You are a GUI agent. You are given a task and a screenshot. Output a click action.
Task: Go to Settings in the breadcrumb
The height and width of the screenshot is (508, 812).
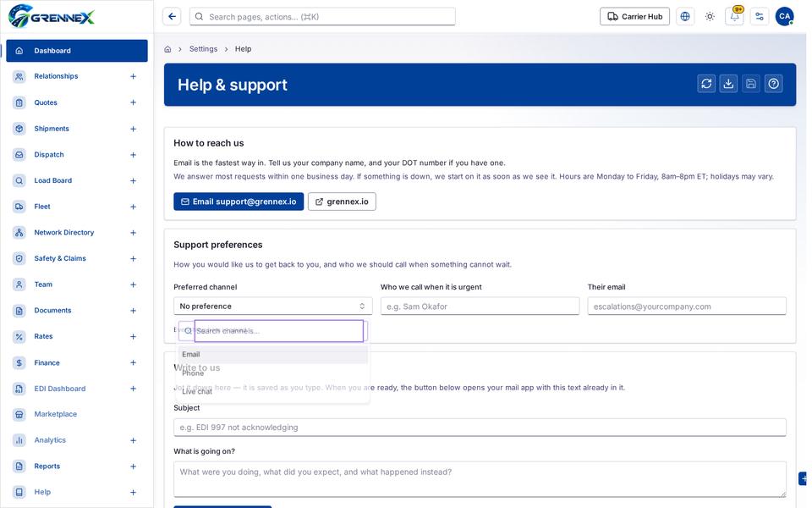click(204, 49)
